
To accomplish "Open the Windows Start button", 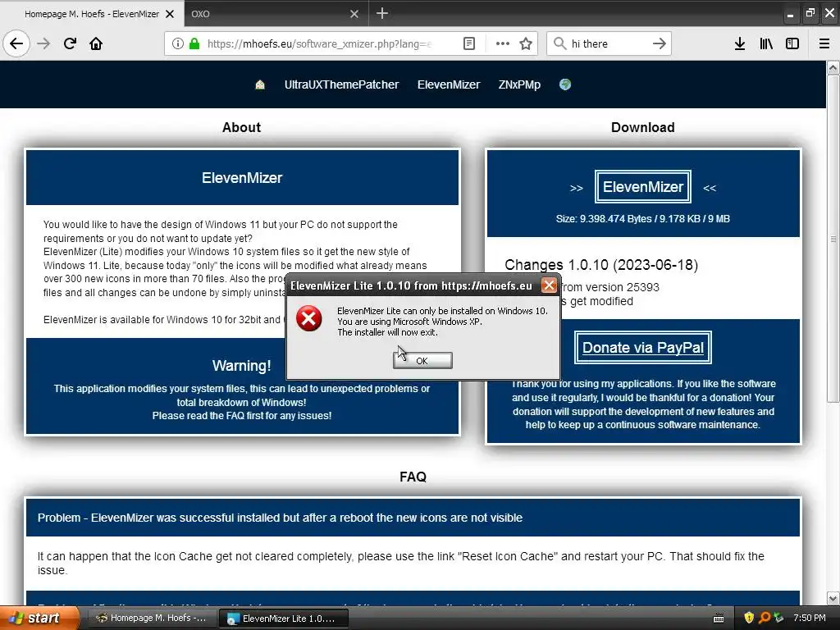I will click(x=40, y=619).
